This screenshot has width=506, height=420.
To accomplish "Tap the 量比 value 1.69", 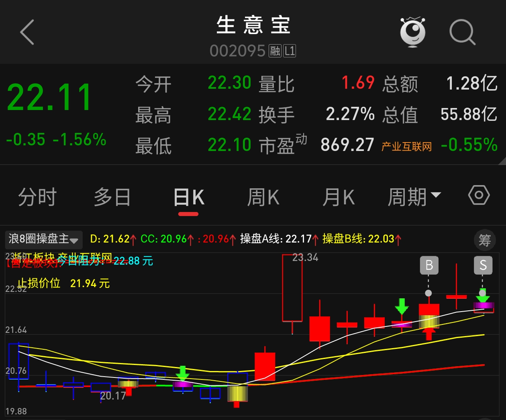I will [x=358, y=83].
